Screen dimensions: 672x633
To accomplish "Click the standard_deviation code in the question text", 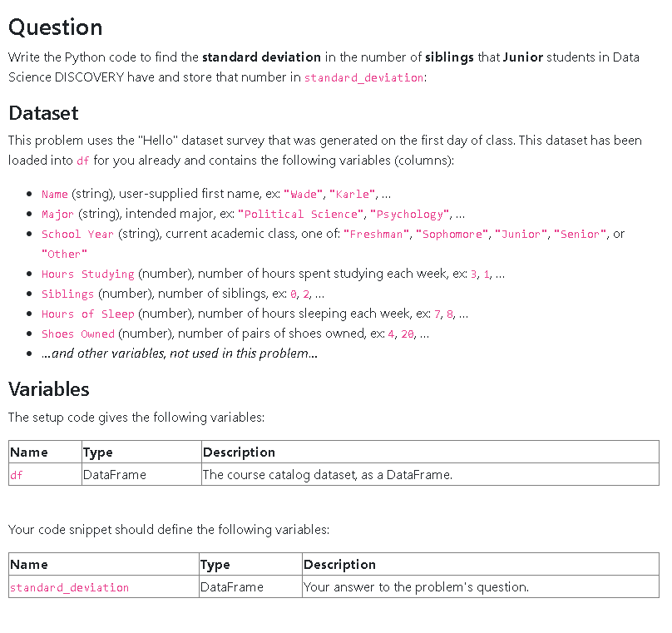I will click(363, 78).
